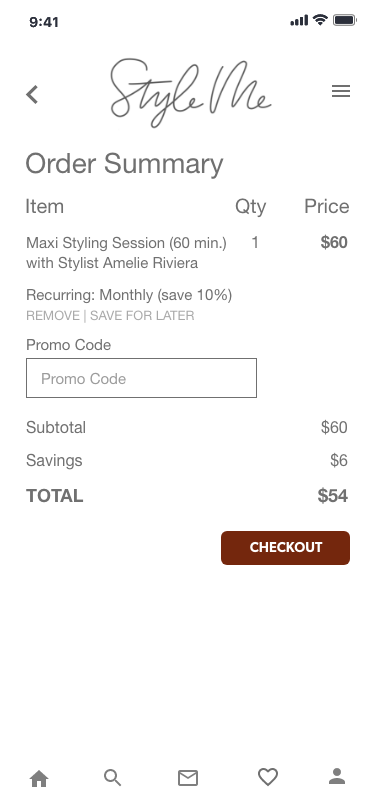Open favorites heart icon
The height and width of the screenshot is (812, 375).
tap(268, 777)
